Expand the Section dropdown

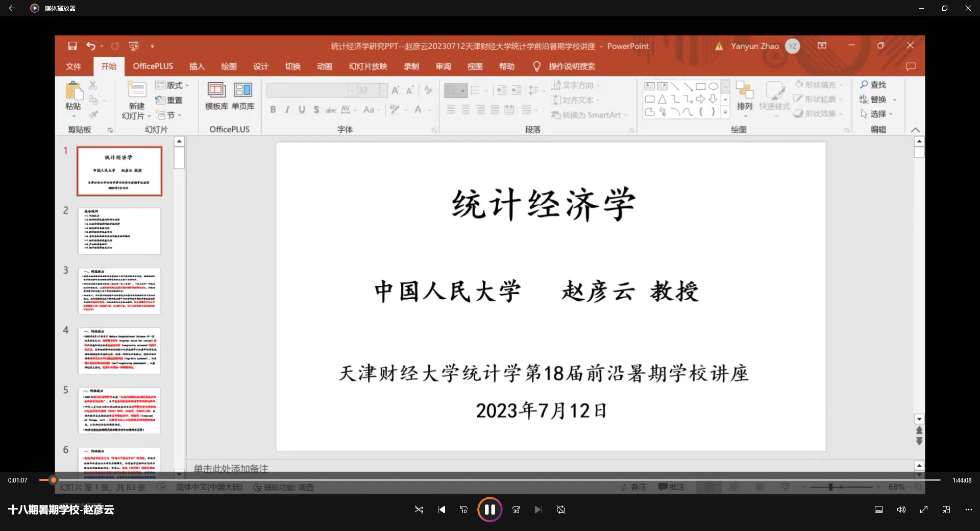(169, 115)
